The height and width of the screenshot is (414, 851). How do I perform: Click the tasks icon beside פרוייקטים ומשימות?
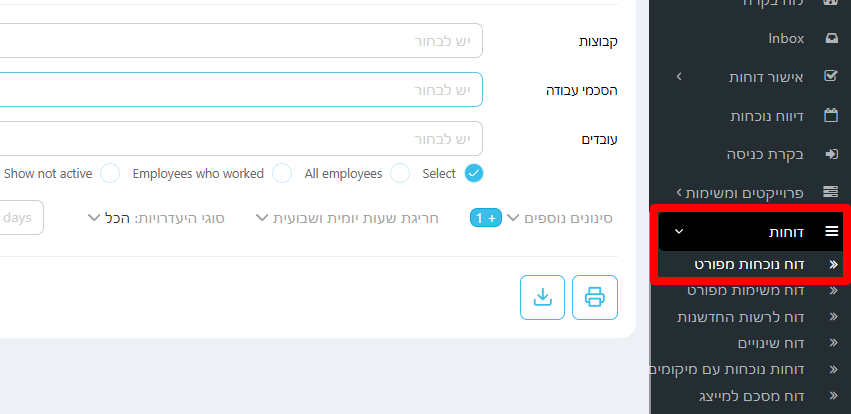[x=830, y=192]
